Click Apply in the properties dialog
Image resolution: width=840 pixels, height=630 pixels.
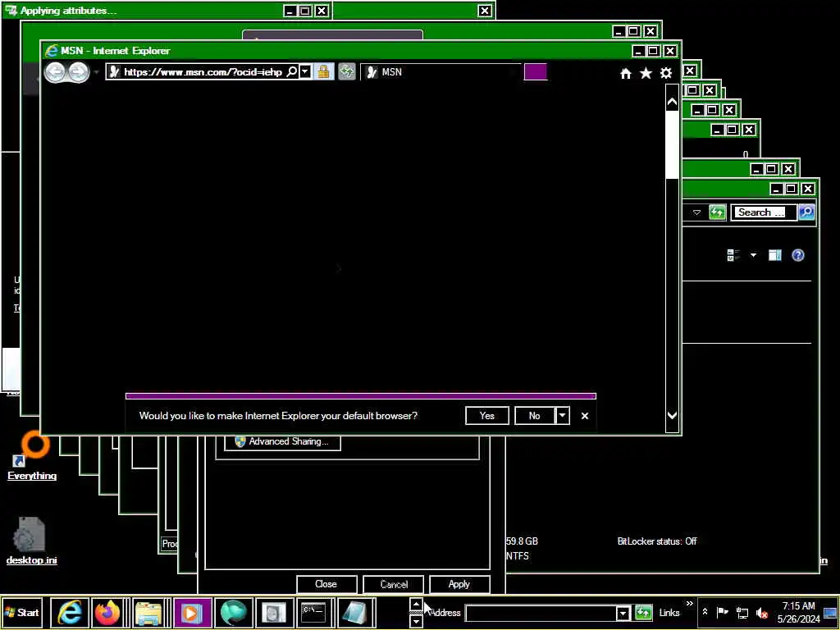click(x=459, y=584)
